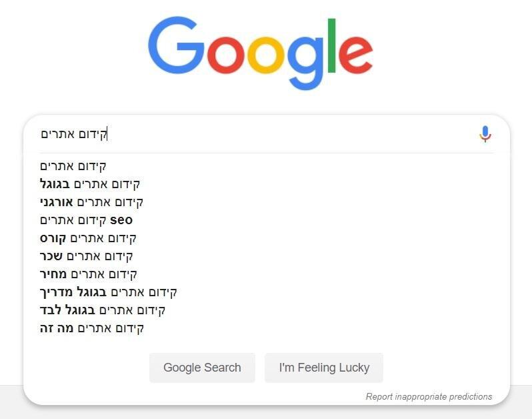Image resolution: width=532 pixels, height=419 pixels.
Task: Choose the suggestion קידום אתרים בגוגל
Action: [x=90, y=183]
